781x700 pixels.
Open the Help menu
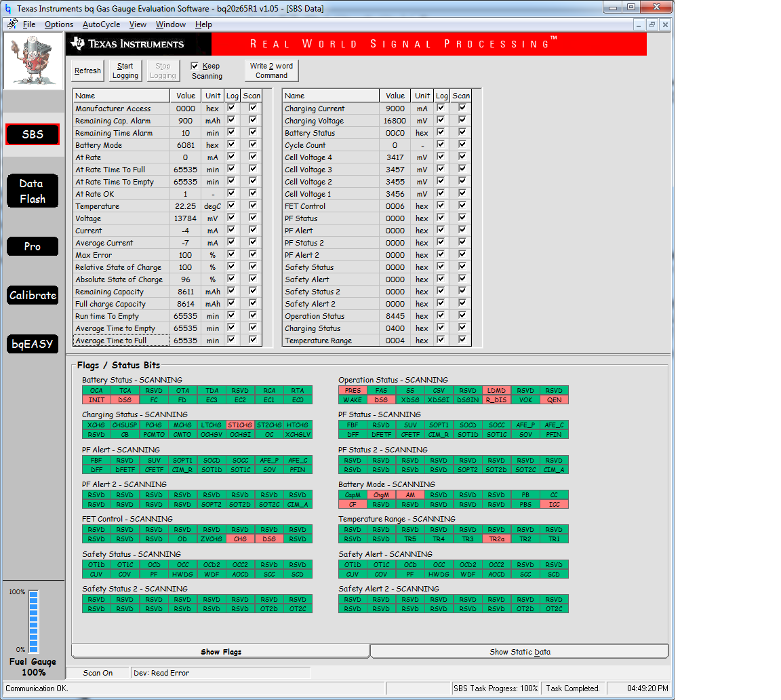pyautogui.click(x=203, y=24)
